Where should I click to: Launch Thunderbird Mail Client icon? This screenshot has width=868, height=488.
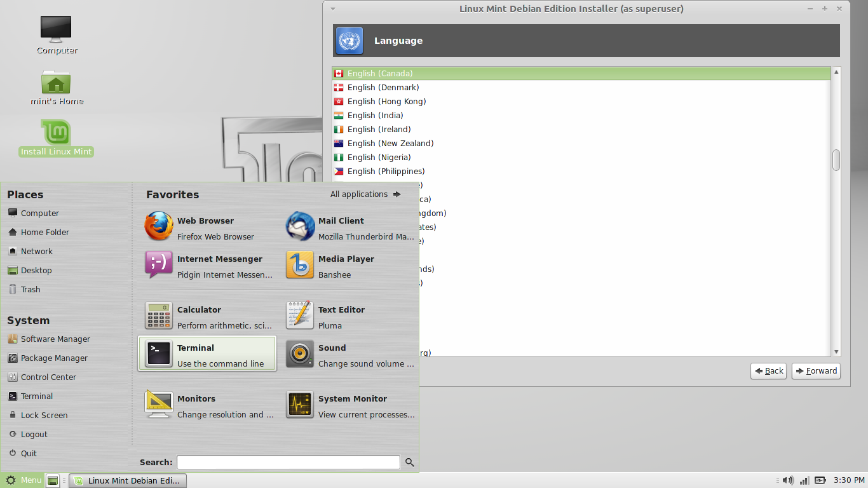coord(300,227)
